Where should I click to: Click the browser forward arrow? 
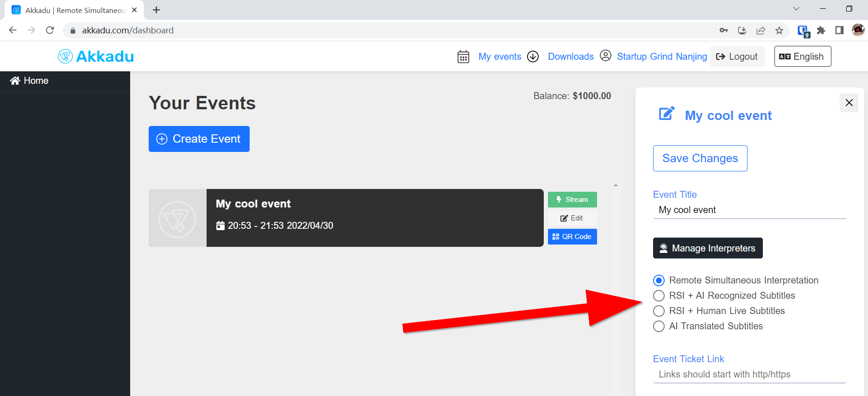pos(31,30)
